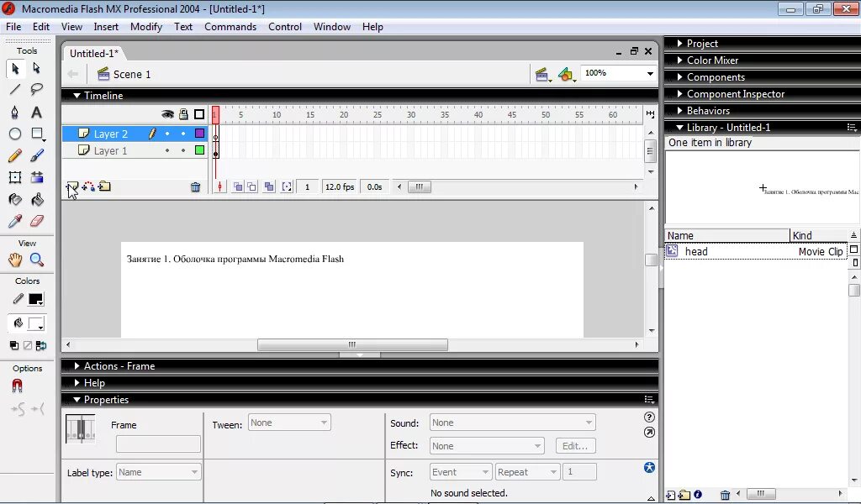The image size is (861, 504).
Task: Select the Selection arrow tool
Action: (x=15, y=68)
